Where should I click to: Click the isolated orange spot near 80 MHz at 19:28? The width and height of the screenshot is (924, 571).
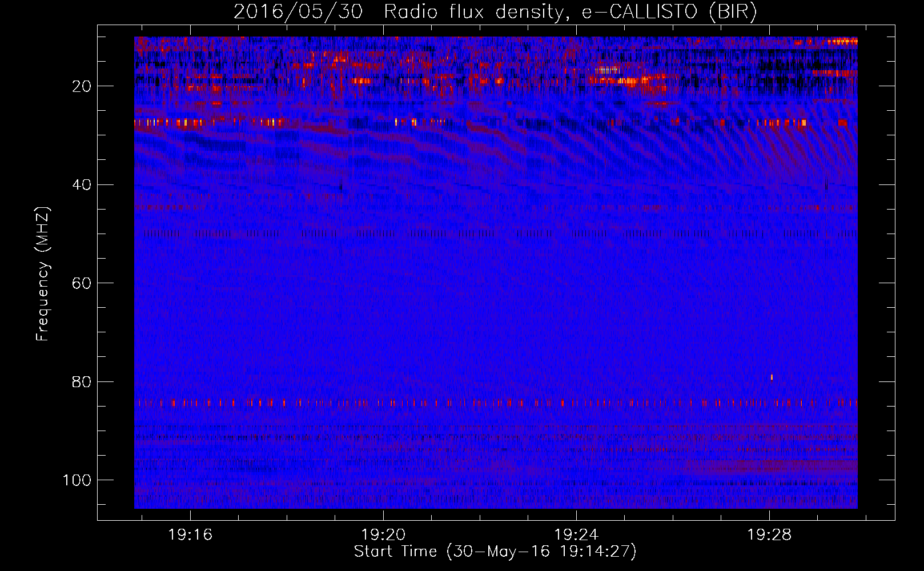(x=772, y=377)
